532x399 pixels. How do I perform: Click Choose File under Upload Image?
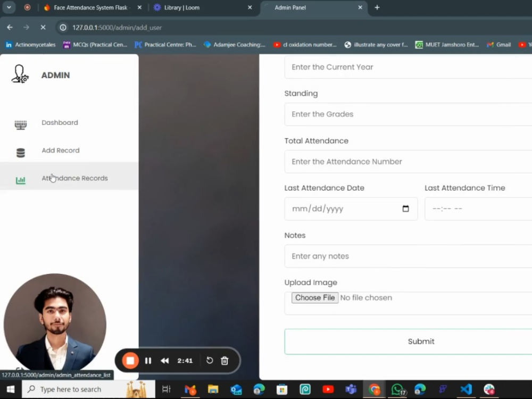pos(314,297)
